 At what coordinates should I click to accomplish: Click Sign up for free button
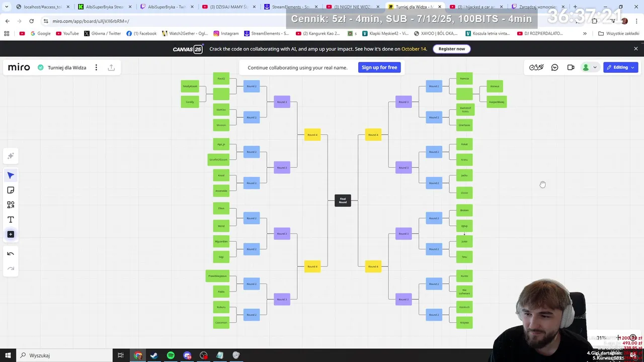379,67
